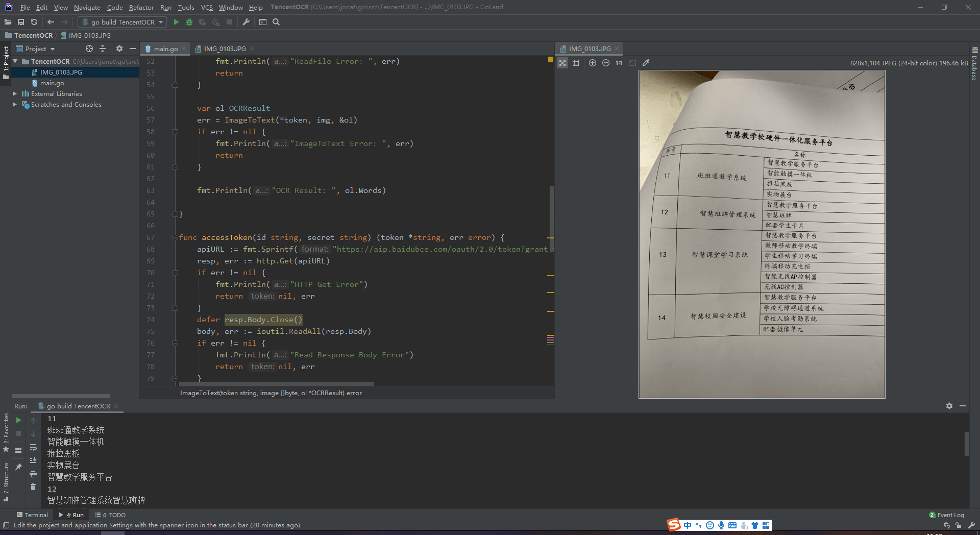This screenshot has height=535, width=980.
Task: Expand the External Libraries tree node
Action: click(15, 94)
